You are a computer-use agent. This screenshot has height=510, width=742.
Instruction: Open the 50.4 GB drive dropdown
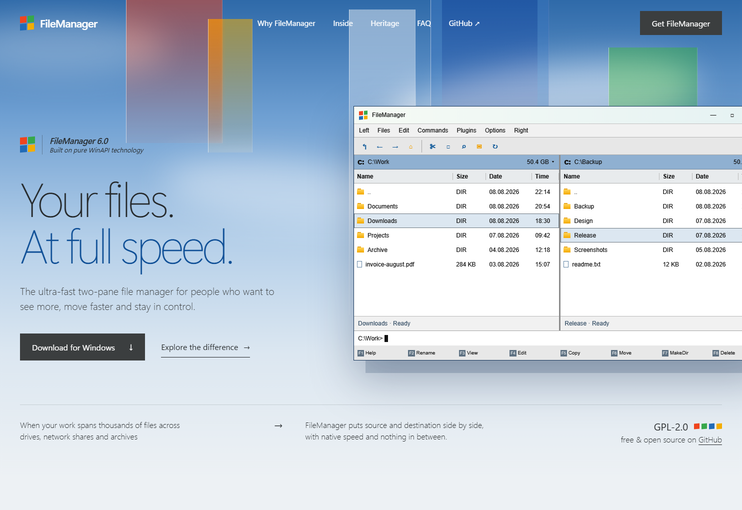tap(540, 162)
